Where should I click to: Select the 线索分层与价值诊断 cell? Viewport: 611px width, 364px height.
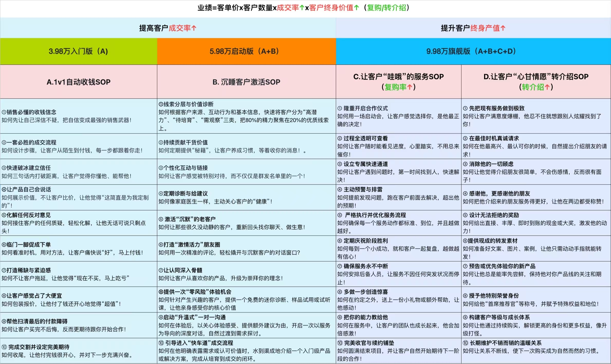tap(186, 104)
